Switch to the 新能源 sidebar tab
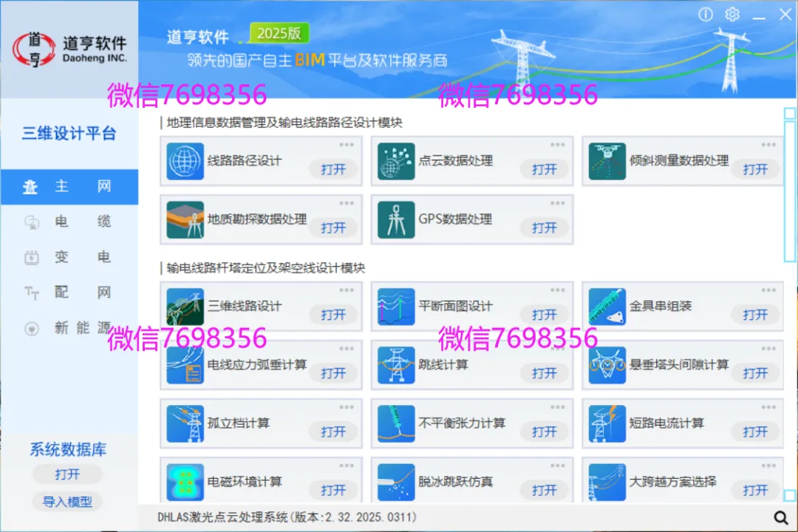The height and width of the screenshot is (532, 798). click(69, 328)
